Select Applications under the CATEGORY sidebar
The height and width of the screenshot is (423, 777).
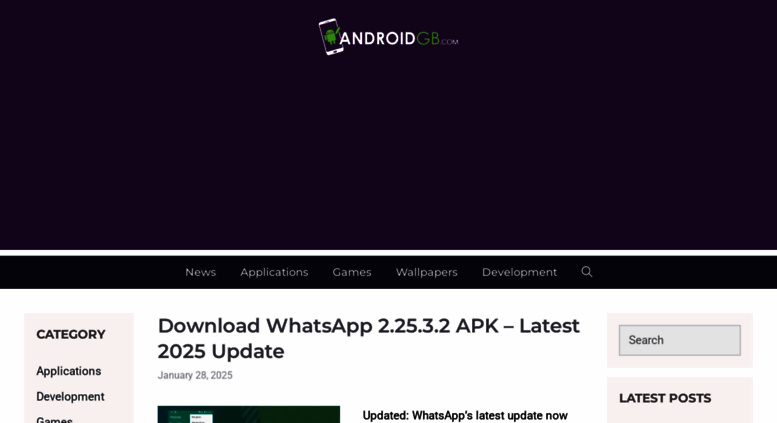(x=68, y=371)
